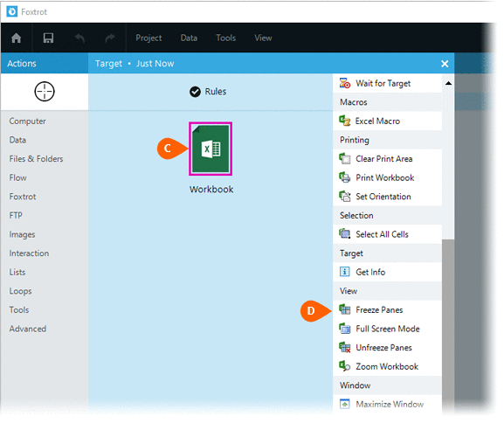Click the Zoom Workbook action
504x430 pixels.
[x=387, y=367]
